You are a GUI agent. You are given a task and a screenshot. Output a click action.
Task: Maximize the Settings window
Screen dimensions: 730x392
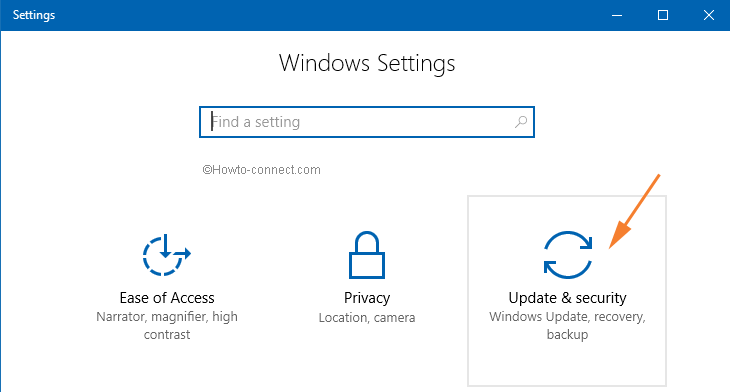coord(663,15)
